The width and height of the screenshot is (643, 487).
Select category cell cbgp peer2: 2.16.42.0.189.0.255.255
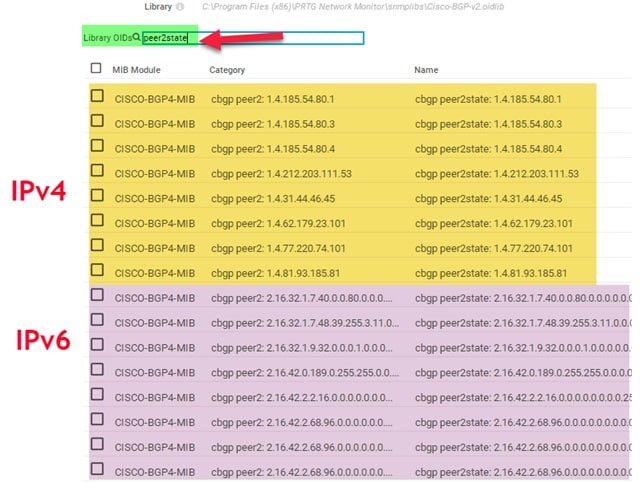[x=305, y=373]
